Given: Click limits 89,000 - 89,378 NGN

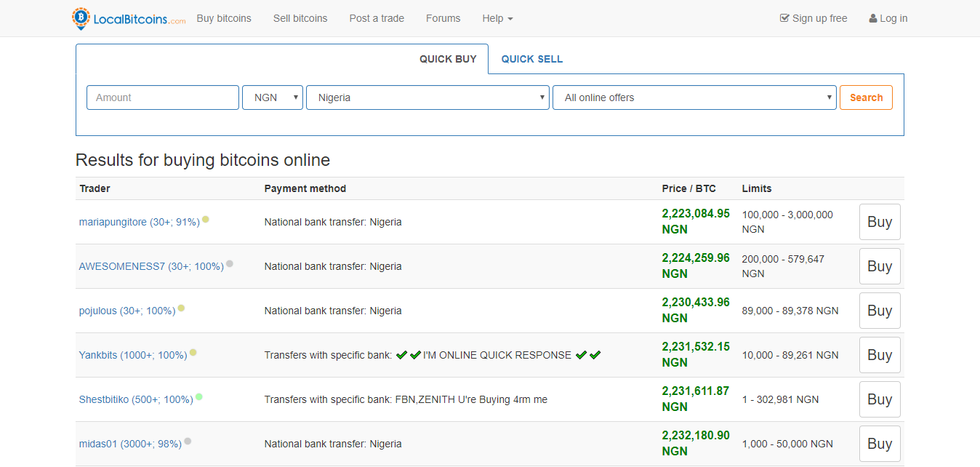Looking at the screenshot, I should tap(790, 311).
